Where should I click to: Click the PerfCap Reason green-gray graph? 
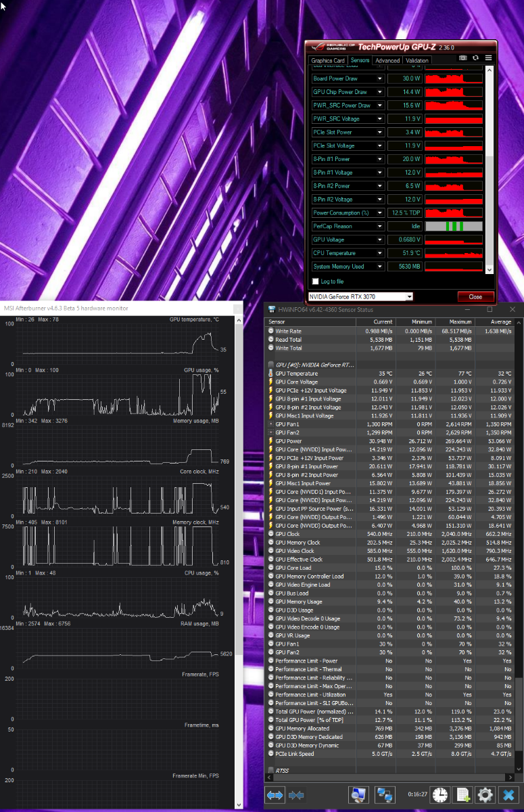(454, 226)
